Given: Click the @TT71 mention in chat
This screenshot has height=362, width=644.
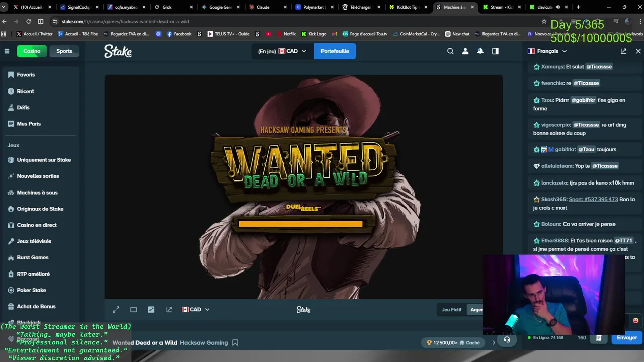Looking at the screenshot, I should [x=623, y=241].
